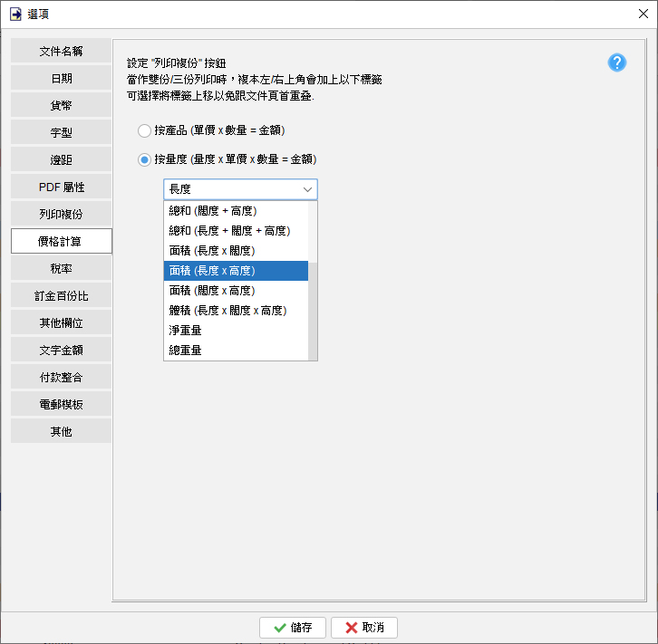The height and width of the screenshot is (644, 658).
Task: Choose 總和 (闊度 + 高度) from list
Action: pyautogui.click(x=236, y=211)
